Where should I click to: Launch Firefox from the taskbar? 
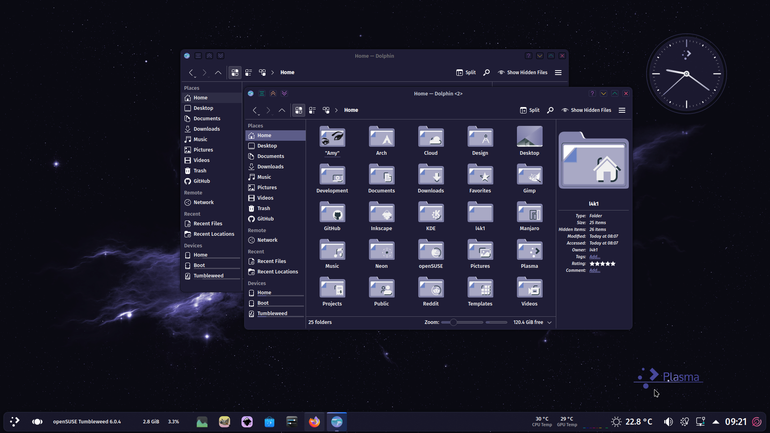click(x=314, y=422)
